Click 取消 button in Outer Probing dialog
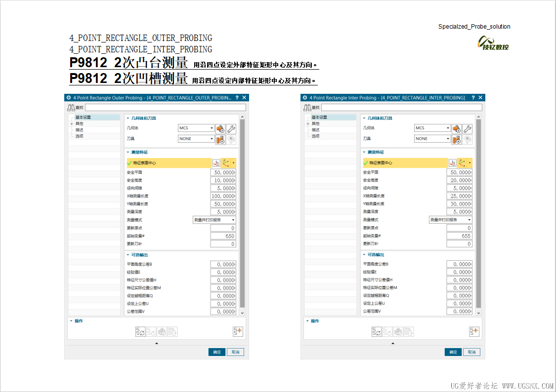Screen dimensions: 556x392 [x=235, y=352]
